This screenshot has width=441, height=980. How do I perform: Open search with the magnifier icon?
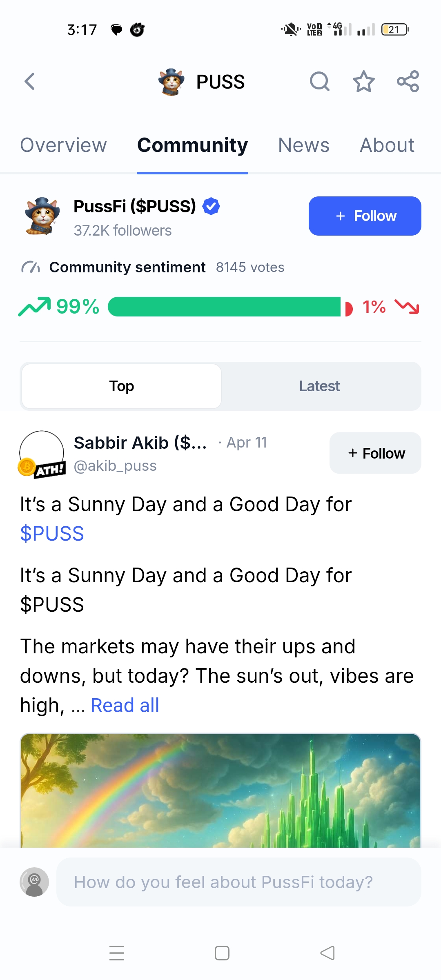[319, 81]
